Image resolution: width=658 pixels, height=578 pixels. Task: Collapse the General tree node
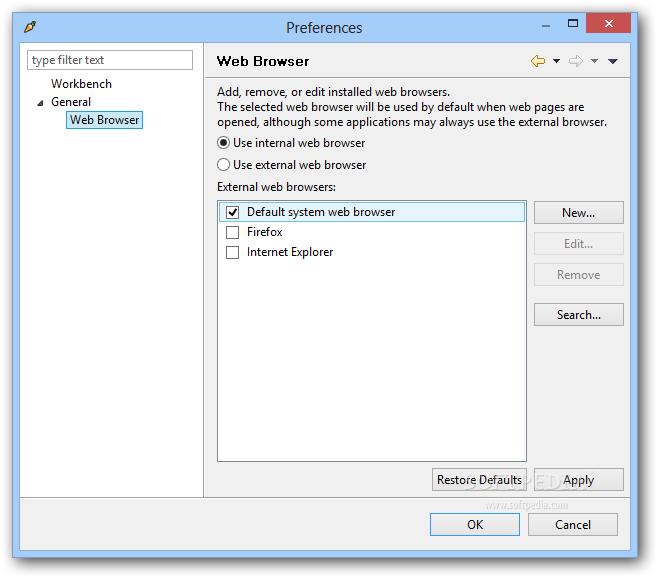click(x=40, y=103)
